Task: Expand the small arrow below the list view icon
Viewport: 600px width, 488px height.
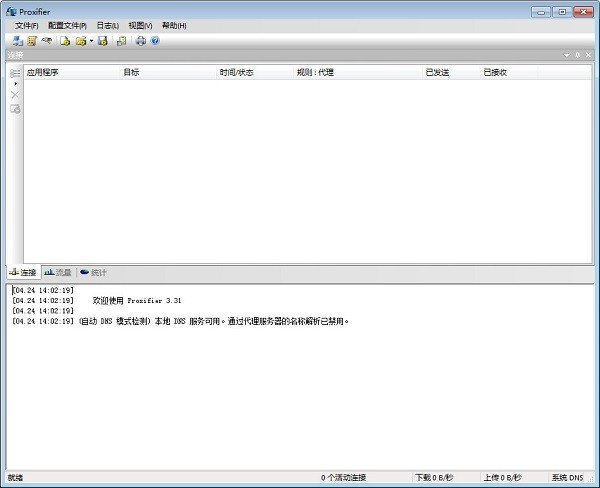Action: 15,84
